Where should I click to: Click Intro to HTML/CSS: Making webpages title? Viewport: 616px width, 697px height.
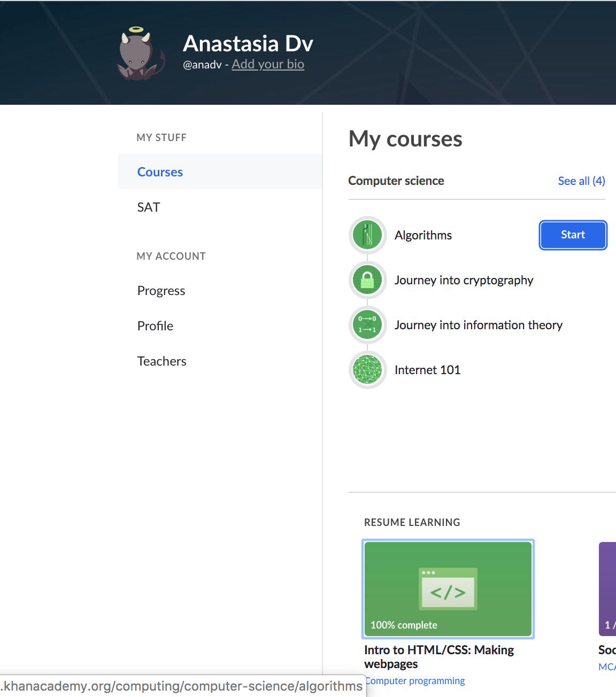pyautogui.click(x=439, y=657)
